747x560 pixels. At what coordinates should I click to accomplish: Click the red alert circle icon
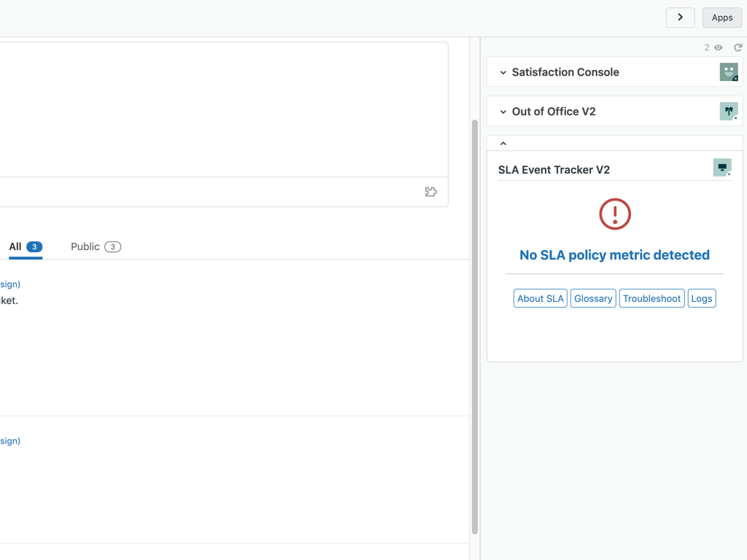[614, 214]
